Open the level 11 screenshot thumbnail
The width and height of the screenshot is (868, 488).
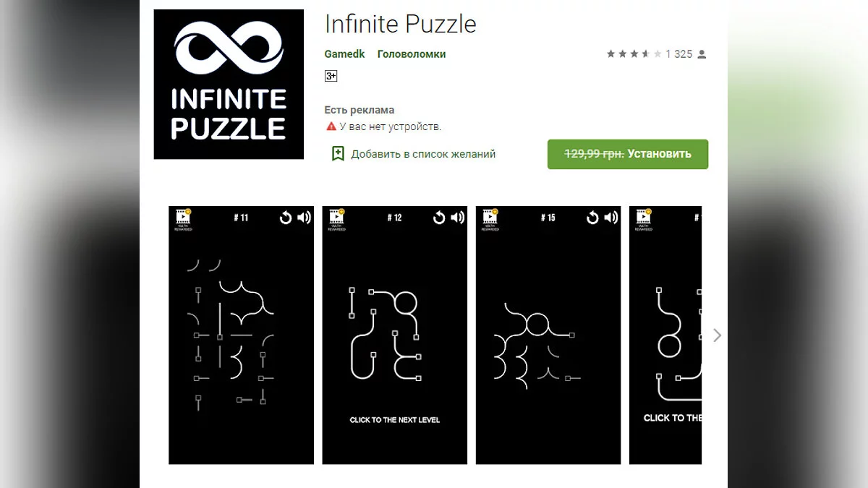coord(242,335)
